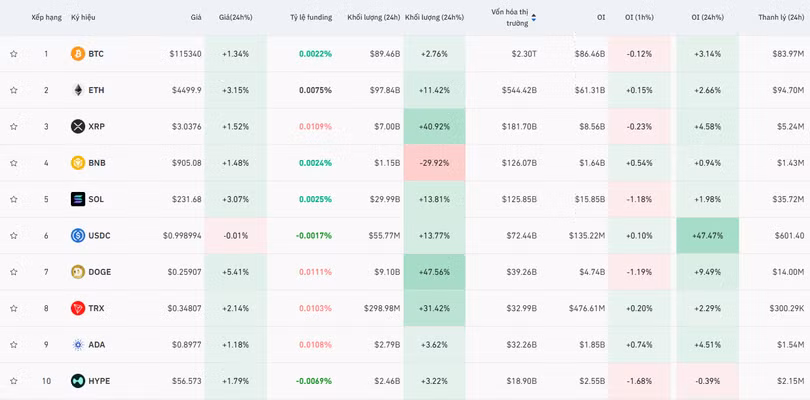The image size is (810, 400).
Task: Click the Ethereum ETH coin icon
Action: pyautogui.click(x=78, y=90)
